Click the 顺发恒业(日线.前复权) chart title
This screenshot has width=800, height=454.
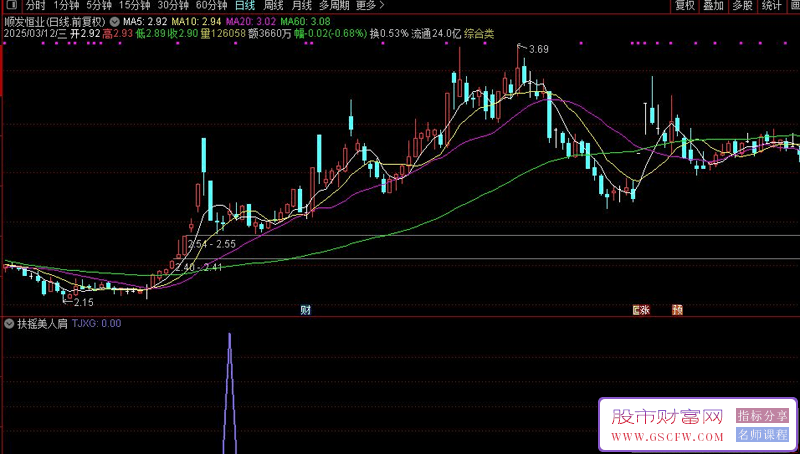coord(55,22)
